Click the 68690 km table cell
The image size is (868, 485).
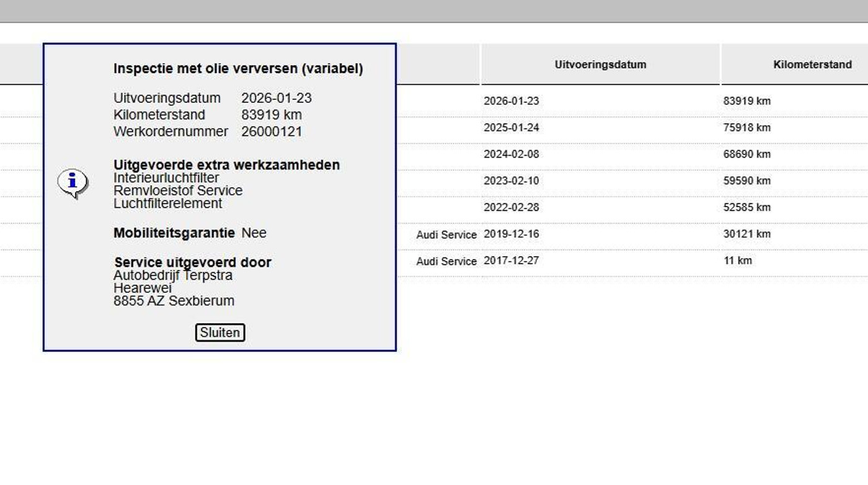(747, 154)
